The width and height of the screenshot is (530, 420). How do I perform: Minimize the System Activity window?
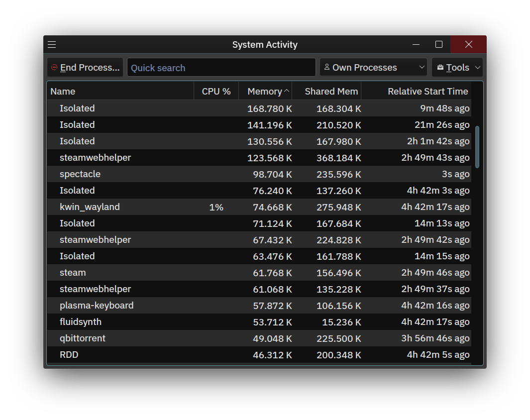(x=416, y=45)
